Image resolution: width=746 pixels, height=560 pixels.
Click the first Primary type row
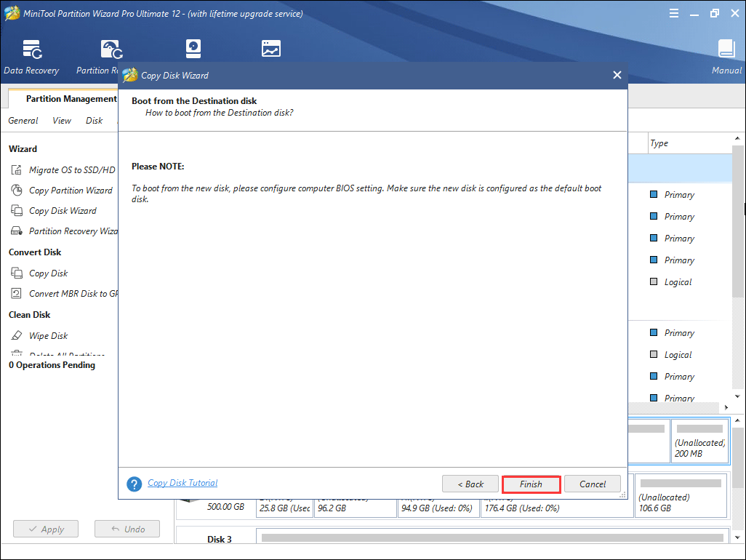(679, 195)
